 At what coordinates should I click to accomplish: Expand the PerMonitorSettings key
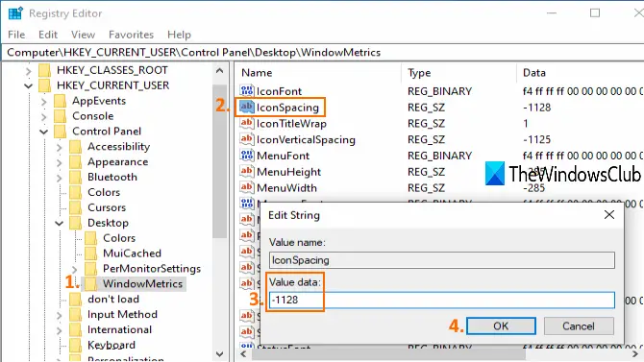(x=74, y=269)
